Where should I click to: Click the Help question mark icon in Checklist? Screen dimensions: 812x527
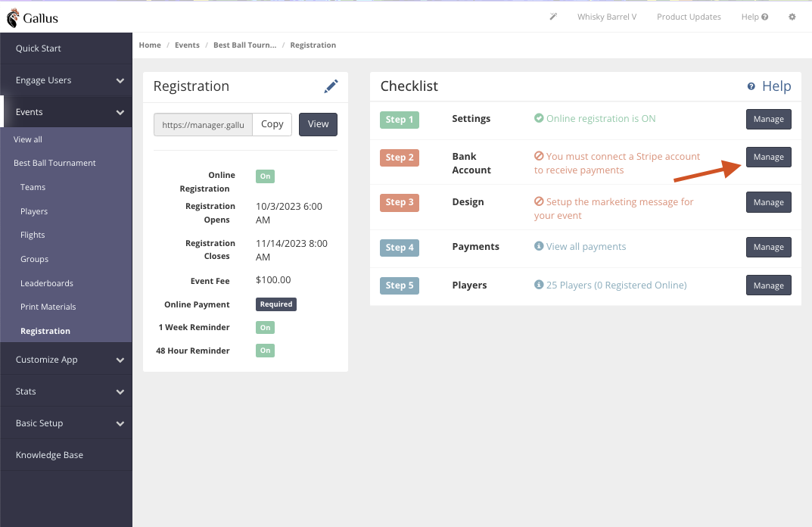pos(751,86)
